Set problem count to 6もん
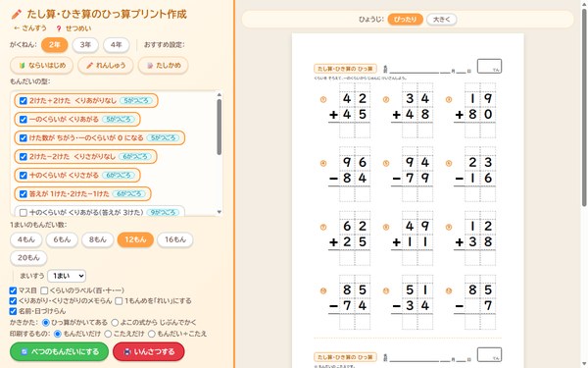The image size is (588, 368). 62,239
